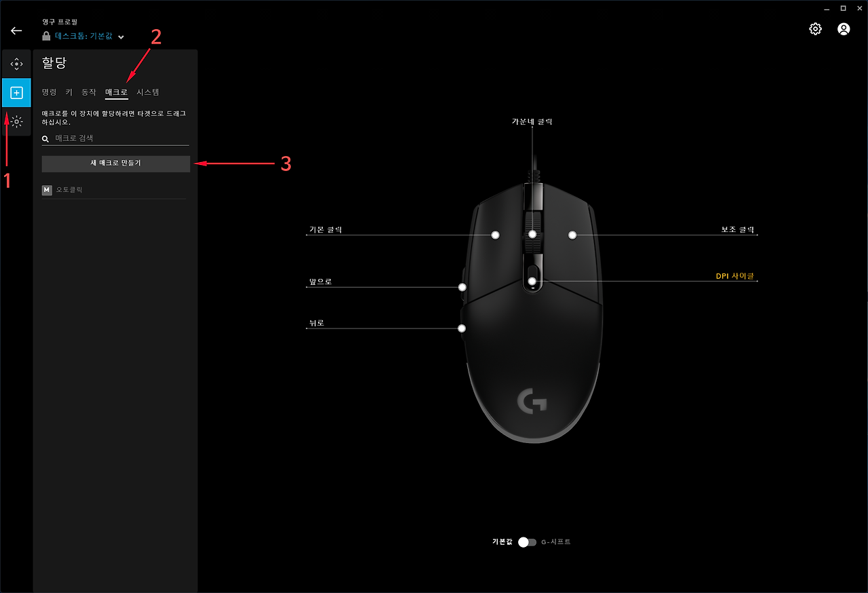
Task: Open user account profile icon
Action: coord(844,29)
